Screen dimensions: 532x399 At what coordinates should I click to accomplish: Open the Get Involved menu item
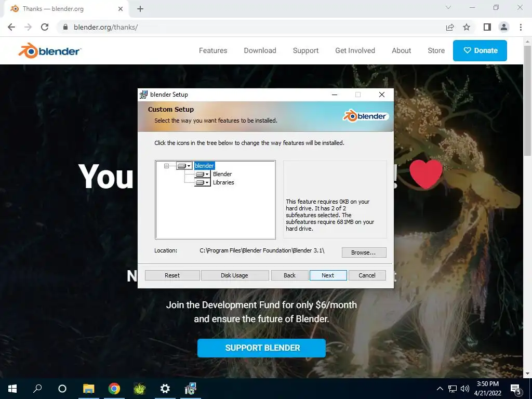pos(355,50)
